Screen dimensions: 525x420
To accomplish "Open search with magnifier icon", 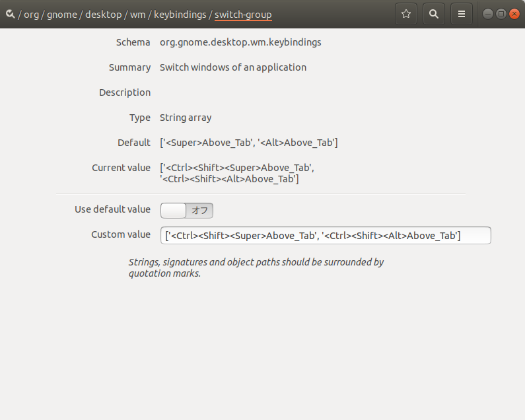I will point(434,14).
